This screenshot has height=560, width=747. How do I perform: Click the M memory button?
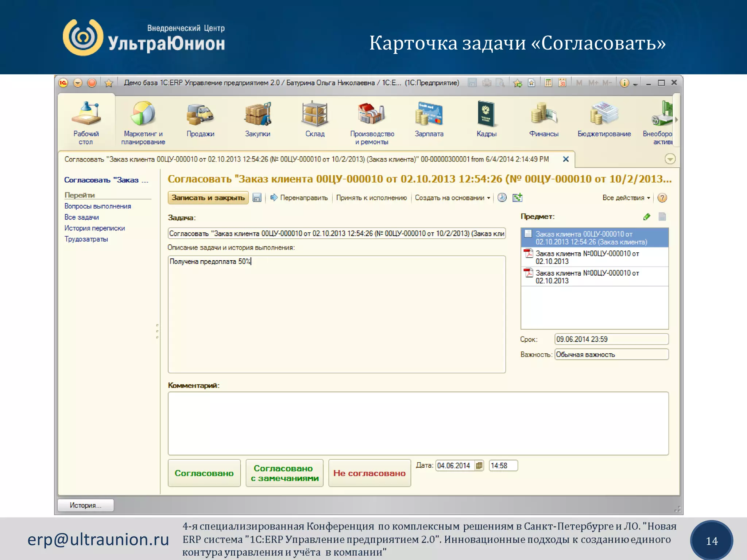(x=579, y=83)
